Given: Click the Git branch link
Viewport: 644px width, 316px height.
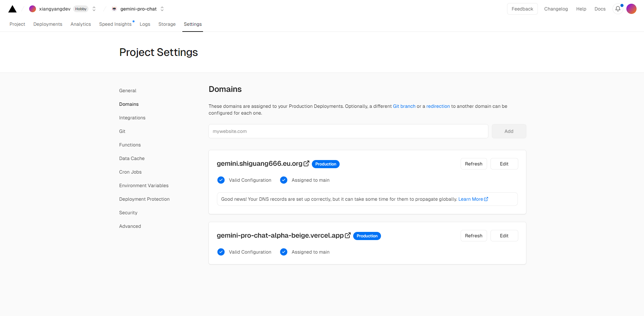Looking at the screenshot, I should pyautogui.click(x=404, y=106).
